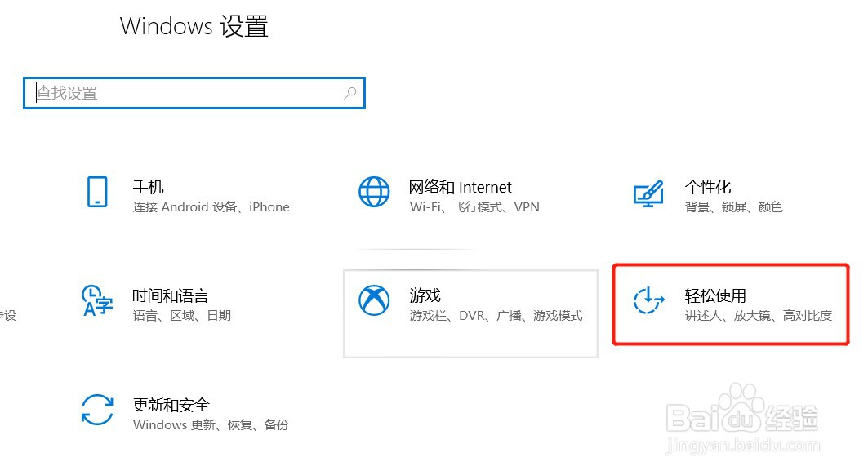The width and height of the screenshot is (868, 475).
Task: Click the magnifier icon in the search box
Action: pos(349,92)
